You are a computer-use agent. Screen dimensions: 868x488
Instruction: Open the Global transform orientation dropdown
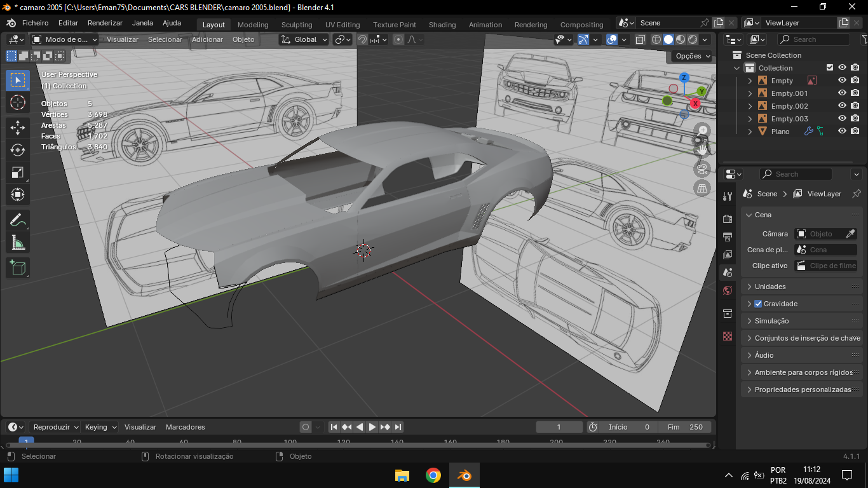coord(304,39)
